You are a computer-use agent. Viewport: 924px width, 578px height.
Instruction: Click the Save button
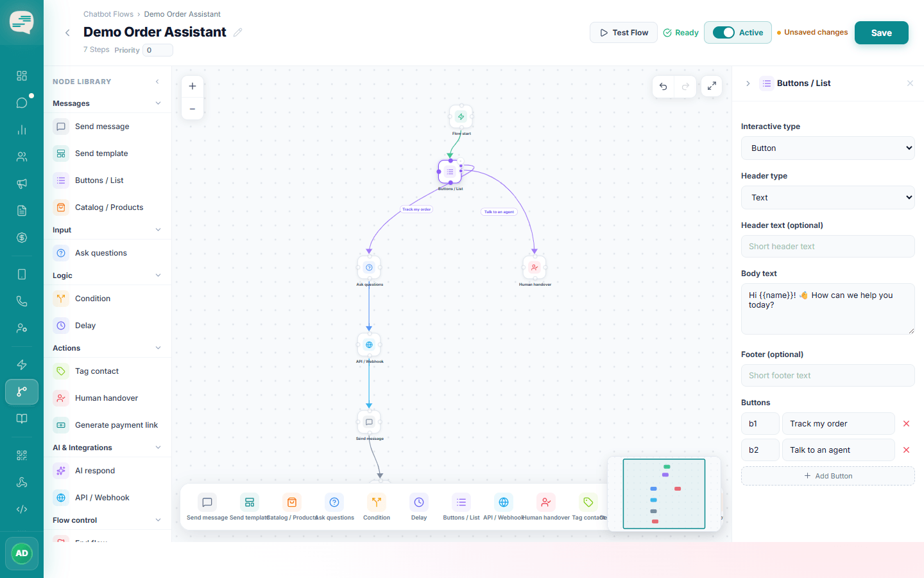[882, 33]
